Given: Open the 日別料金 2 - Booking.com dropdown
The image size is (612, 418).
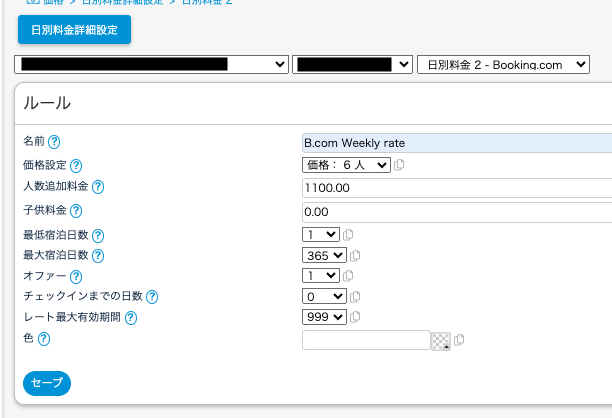Looking at the screenshot, I should point(503,64).
